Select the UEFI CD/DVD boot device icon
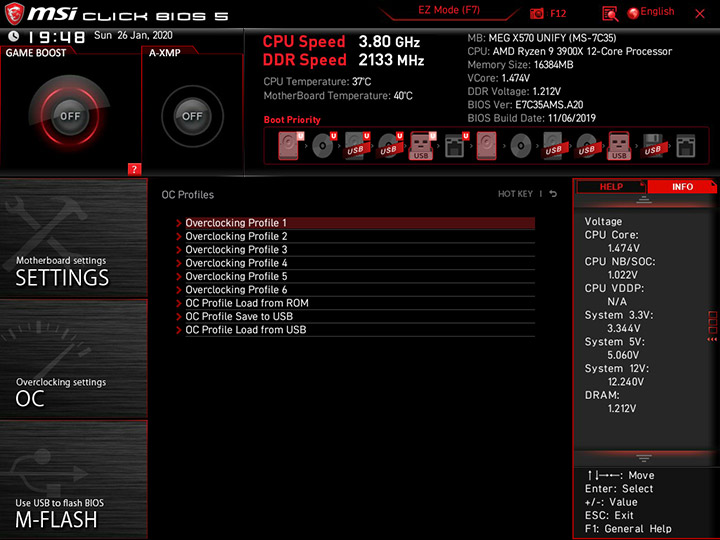Screen dimensions: 720x540 click(324, 146)
